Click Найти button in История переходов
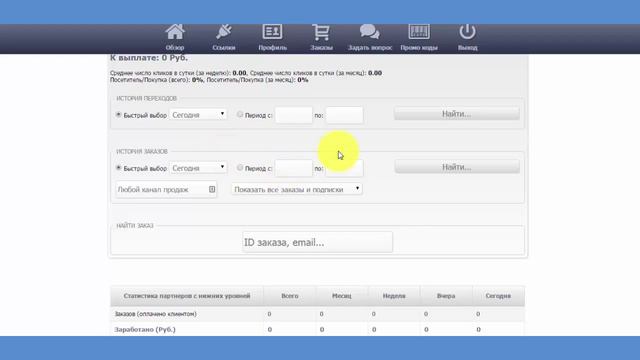The width and height of the screenshot is (640, 360). (457, 114)
